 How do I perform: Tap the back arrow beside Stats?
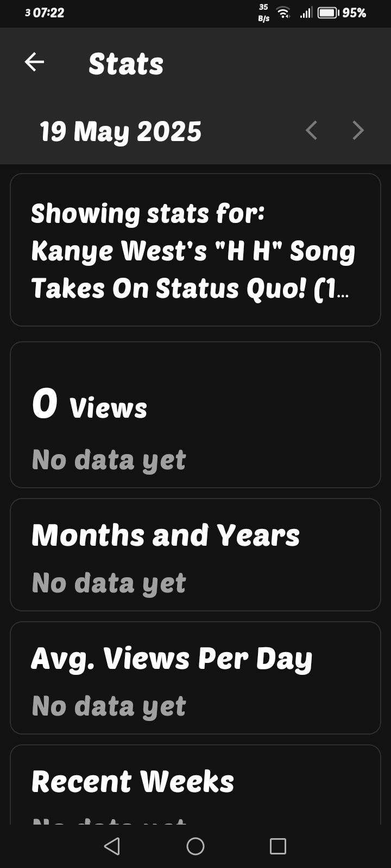tap(34, 62)
